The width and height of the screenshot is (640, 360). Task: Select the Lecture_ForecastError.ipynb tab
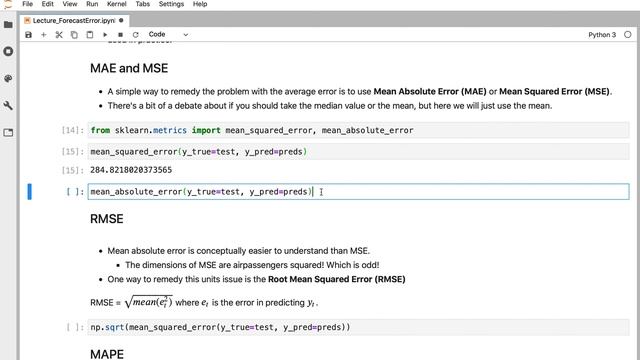coord(73,20)
